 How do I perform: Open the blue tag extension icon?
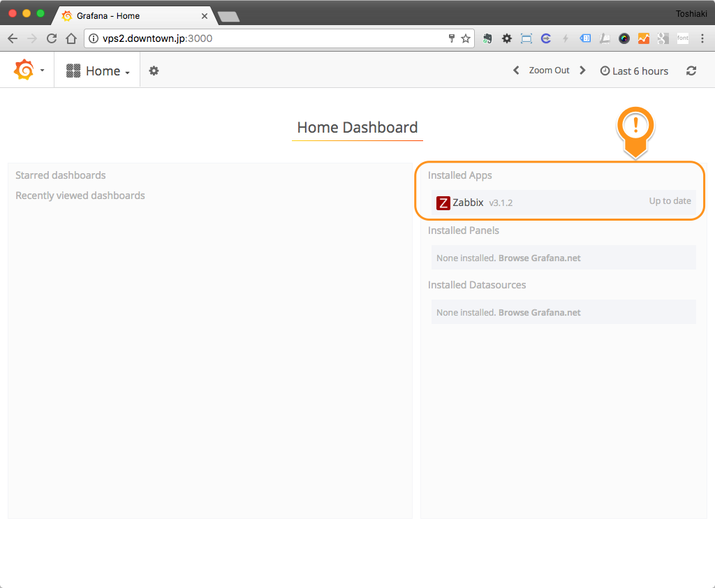[585, 38]
